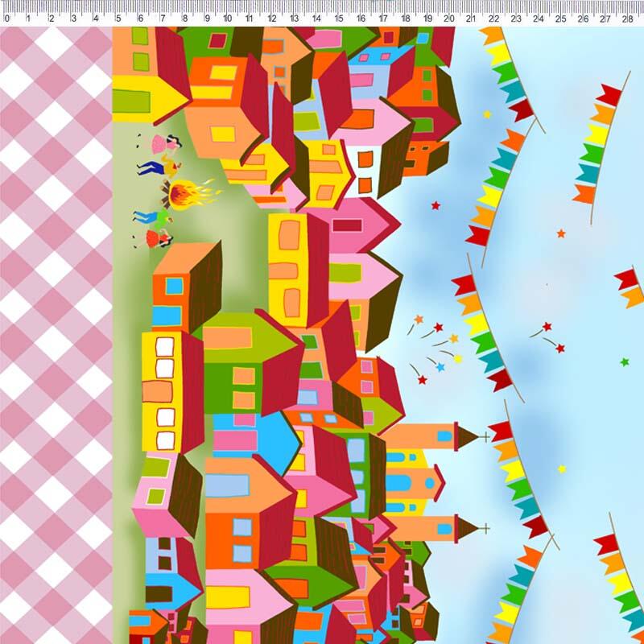Viewport: 644px width, 644px height.
Task: Click the ruler mark labeled 28
Action: 627,19
